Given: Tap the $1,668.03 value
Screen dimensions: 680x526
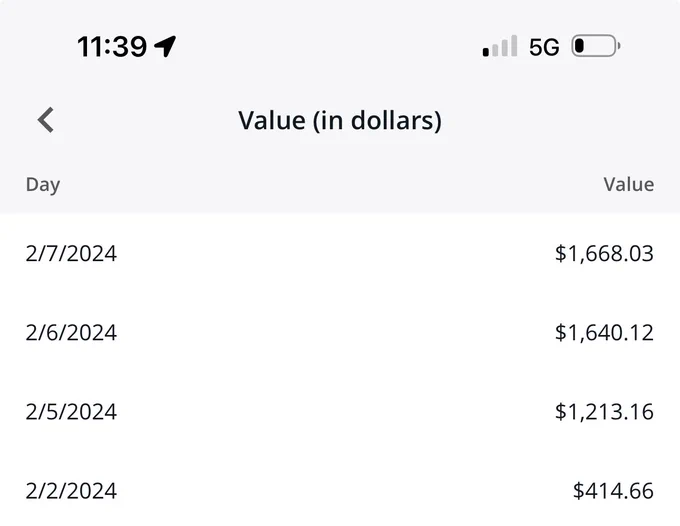Looking at the screenshot, I should (604, 254).
